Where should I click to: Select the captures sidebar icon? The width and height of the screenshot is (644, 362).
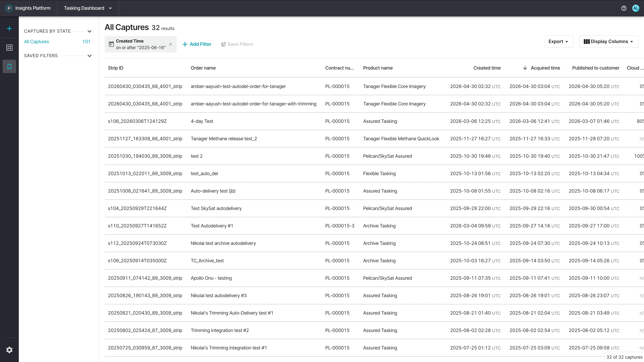9,67
